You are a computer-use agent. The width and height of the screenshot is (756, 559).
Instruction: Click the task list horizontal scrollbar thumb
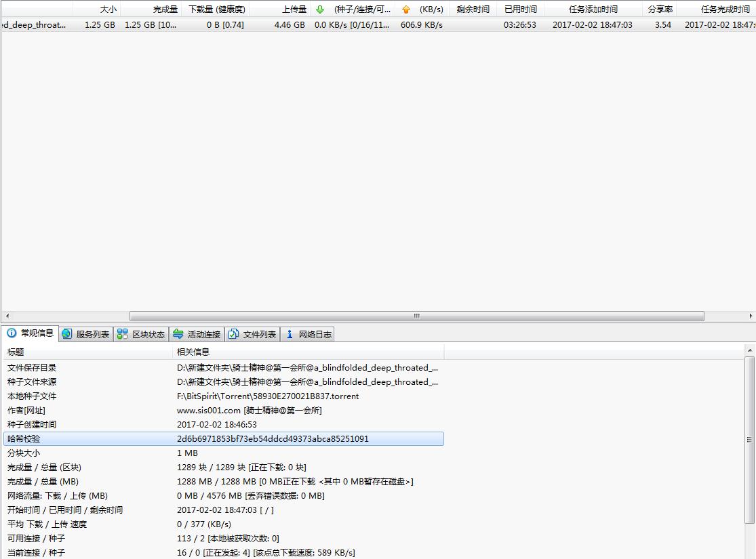click(x=416, y=316)
